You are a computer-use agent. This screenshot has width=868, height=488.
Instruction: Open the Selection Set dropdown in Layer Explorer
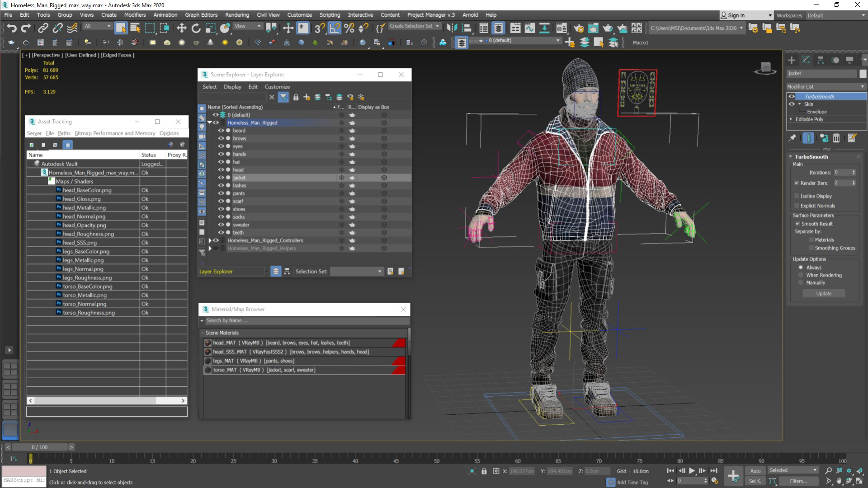[357, 272]
